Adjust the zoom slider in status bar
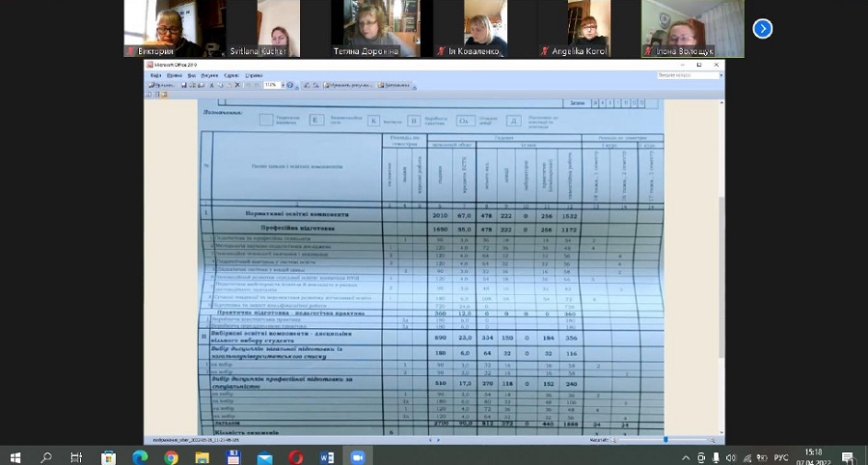 click(x=665, y=440)
